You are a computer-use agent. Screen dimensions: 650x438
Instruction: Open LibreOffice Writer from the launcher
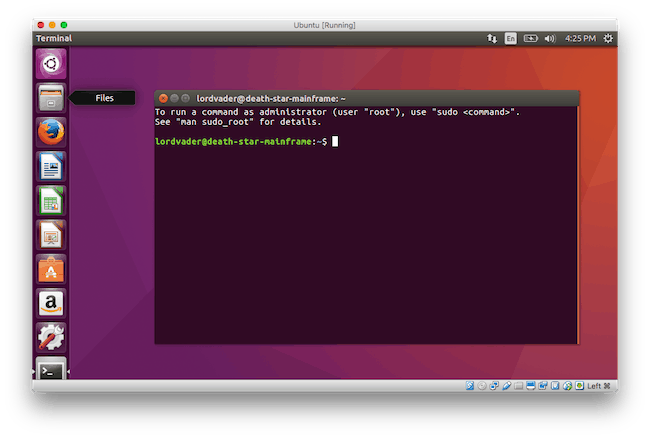pyautogui.click(x=51, y=166)
